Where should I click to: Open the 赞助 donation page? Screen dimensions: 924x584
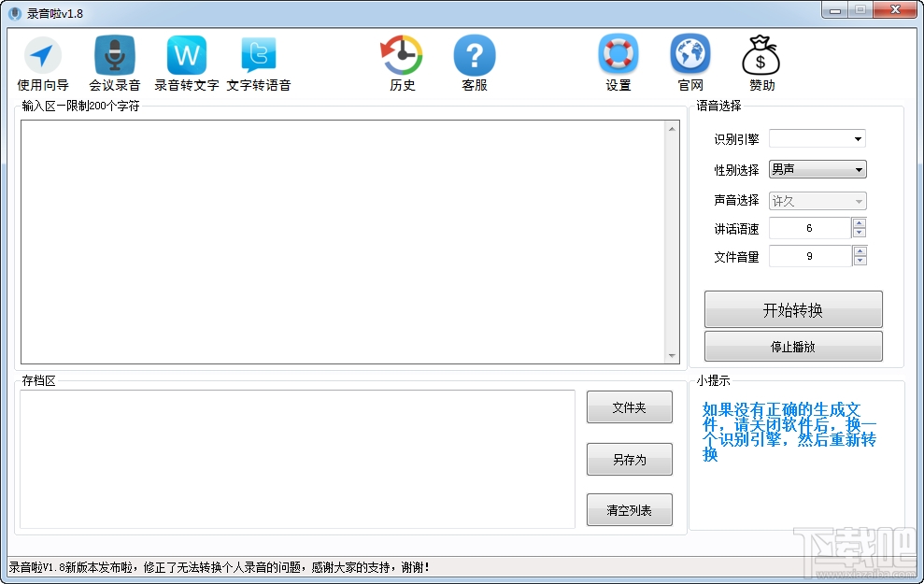(760, 61)
